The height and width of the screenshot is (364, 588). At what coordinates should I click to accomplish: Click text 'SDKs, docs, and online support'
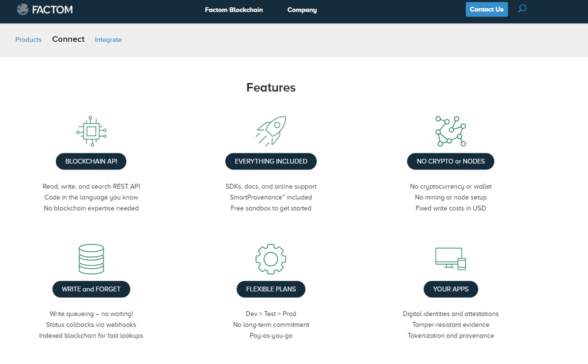[x=270, y=186]
